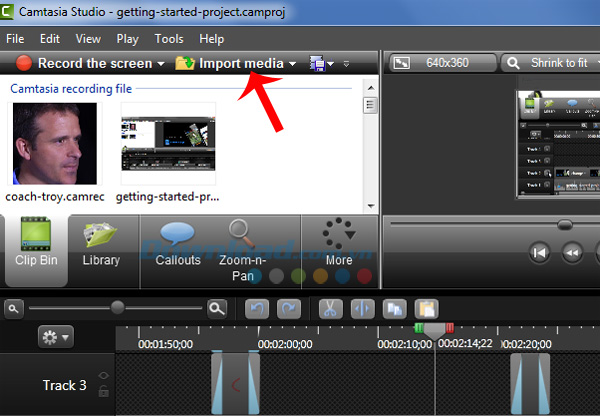The height and width of the screenshot is (416, 600).
Task: Click the Undo button
Action: [257, 308]
